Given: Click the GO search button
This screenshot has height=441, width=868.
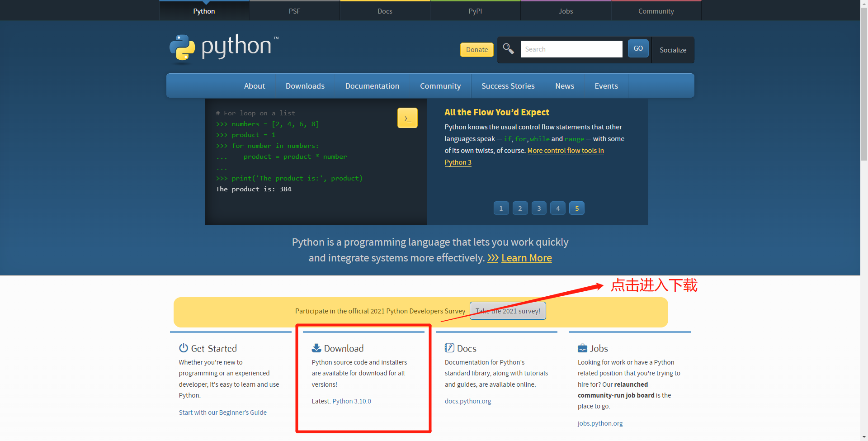Looking at the screenshot, I should coord(638,48).
